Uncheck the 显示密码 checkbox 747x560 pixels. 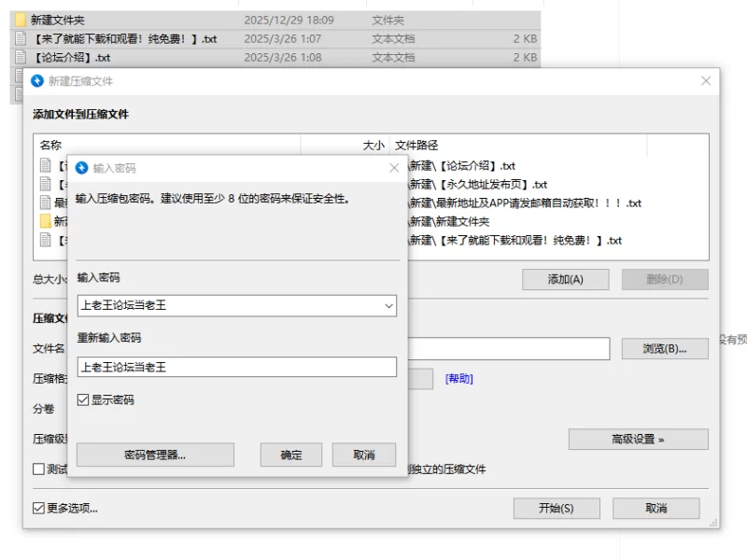(83, 399)
